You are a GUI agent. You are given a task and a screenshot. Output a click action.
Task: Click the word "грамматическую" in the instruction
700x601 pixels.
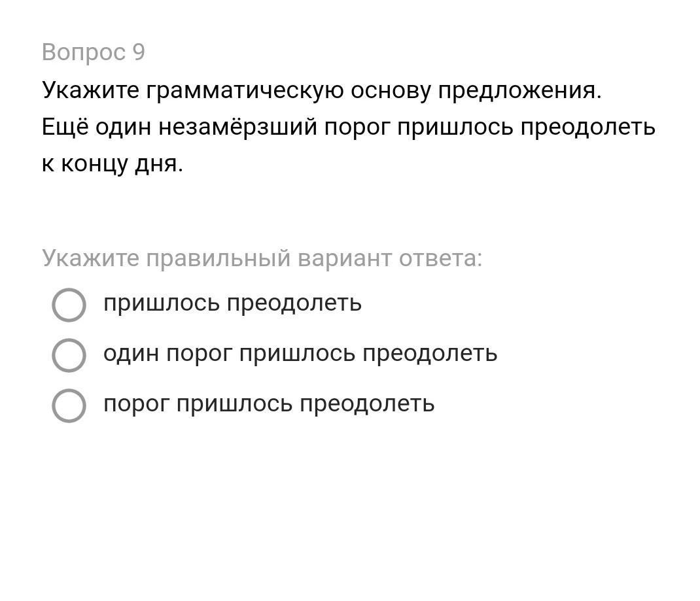[245, 90]
